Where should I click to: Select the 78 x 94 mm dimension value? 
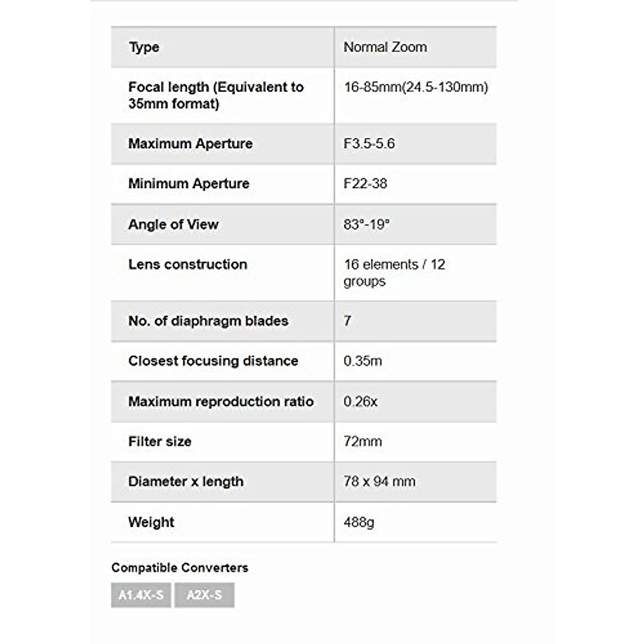click(379, 481)
